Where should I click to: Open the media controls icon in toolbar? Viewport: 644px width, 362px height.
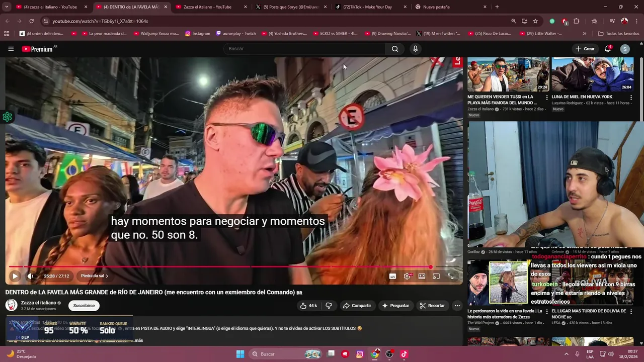[612, 21]
